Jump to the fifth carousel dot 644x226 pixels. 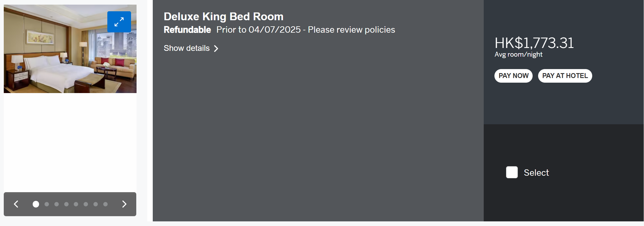pyautogui.click(x=76, y=204)
